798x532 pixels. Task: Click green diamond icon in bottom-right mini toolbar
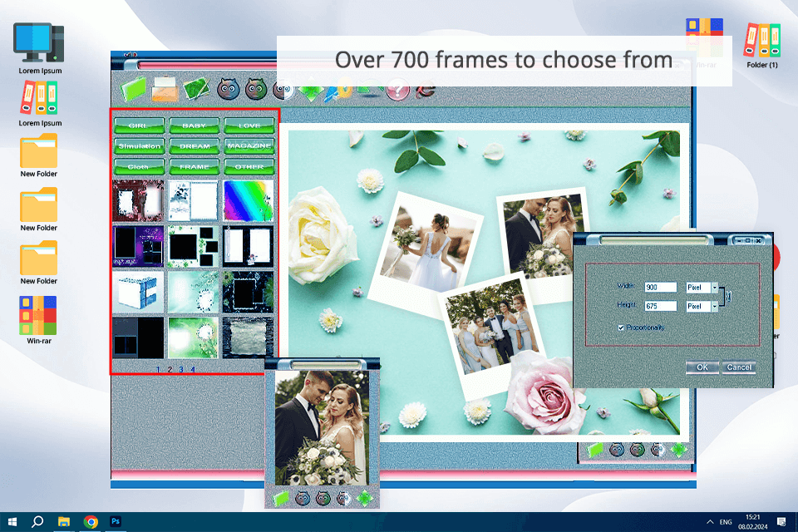tap(678, 449)
